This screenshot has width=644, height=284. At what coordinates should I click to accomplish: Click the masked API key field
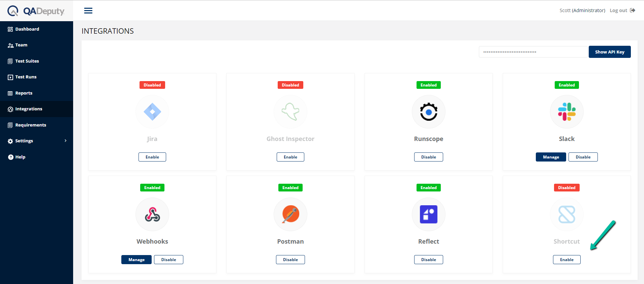tap(533, 52)
